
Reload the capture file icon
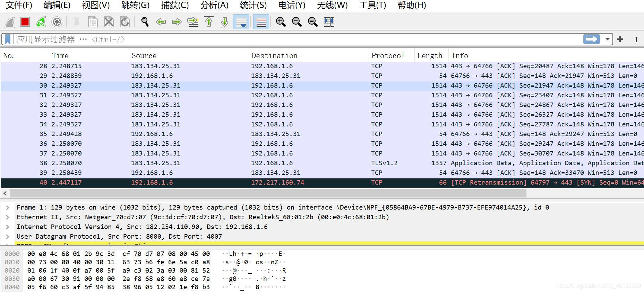[x=124, y=22]
